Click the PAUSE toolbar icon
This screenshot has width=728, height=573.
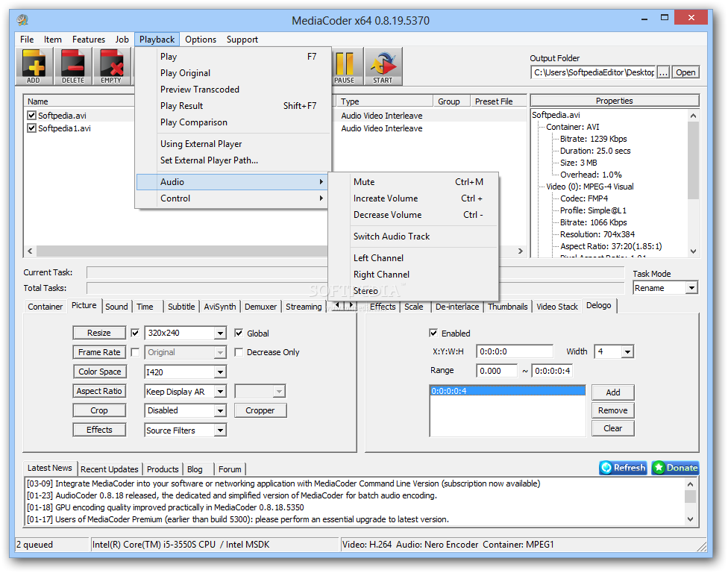coord(345,66)
